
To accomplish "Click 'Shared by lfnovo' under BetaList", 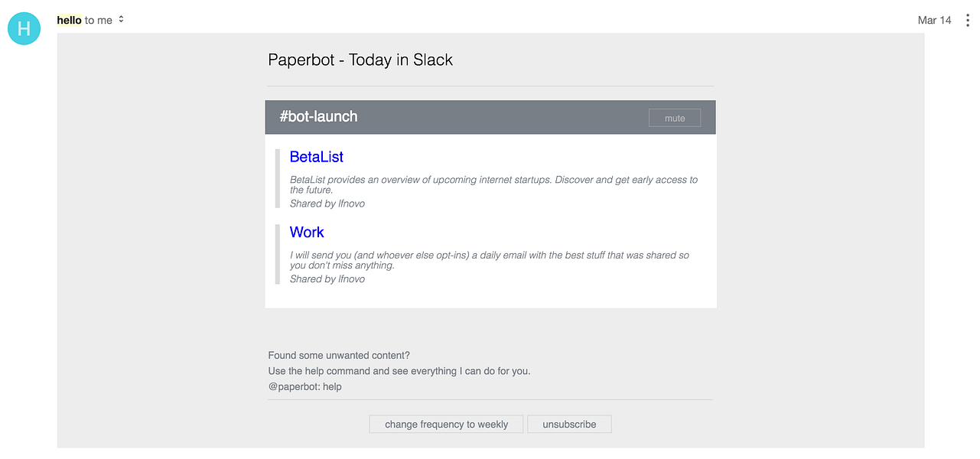I will click(x=327, y=203).
